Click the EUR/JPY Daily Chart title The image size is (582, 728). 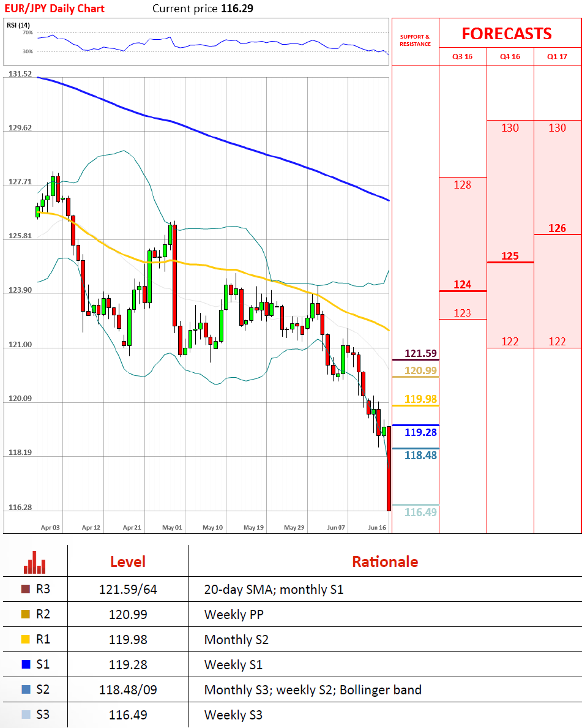[x=54, y=9]
